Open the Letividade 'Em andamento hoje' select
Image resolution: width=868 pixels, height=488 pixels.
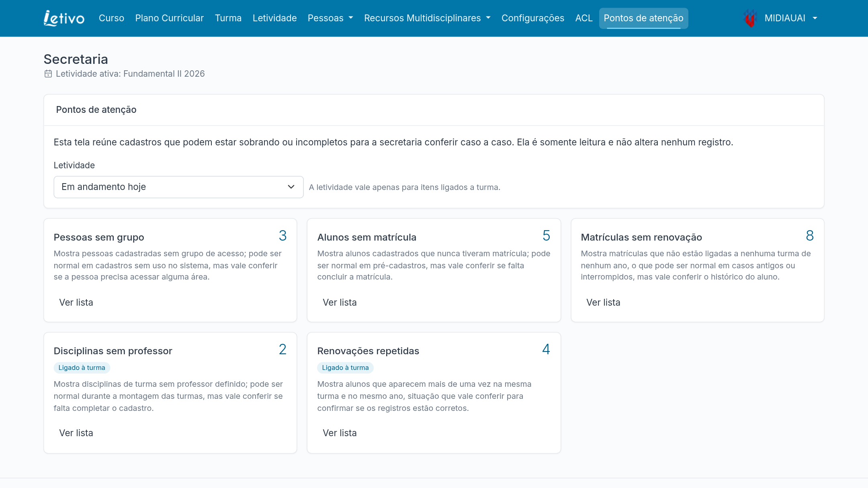point(178,187)
